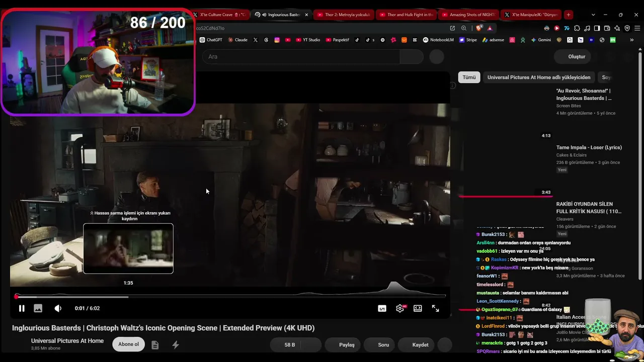644x362 pixels.
Task: Open a new browser tab
Action: [x=569, y=15]
